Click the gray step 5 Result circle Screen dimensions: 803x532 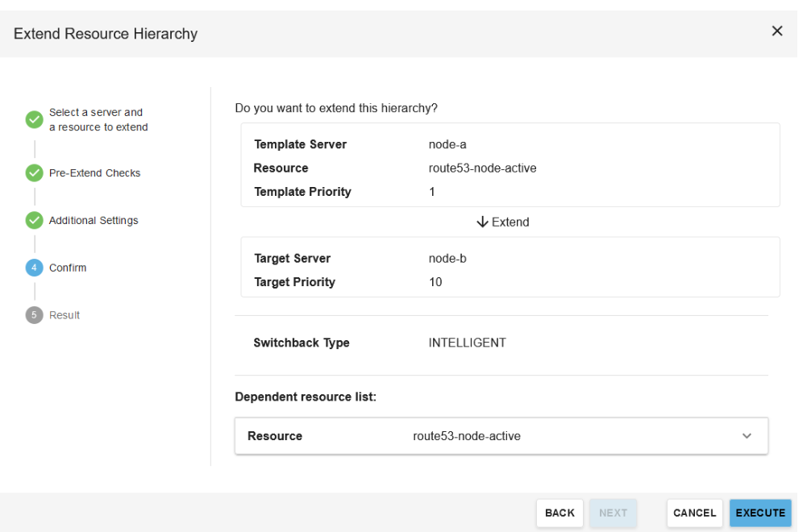point(34,315)
